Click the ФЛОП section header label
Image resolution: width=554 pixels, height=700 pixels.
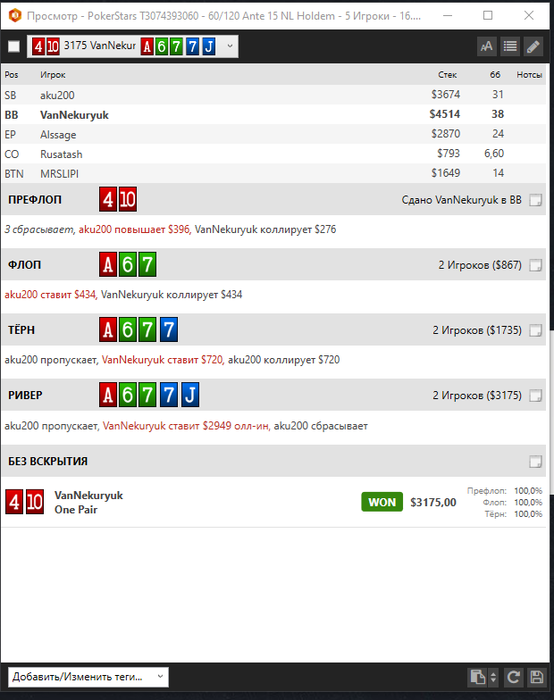25,265
